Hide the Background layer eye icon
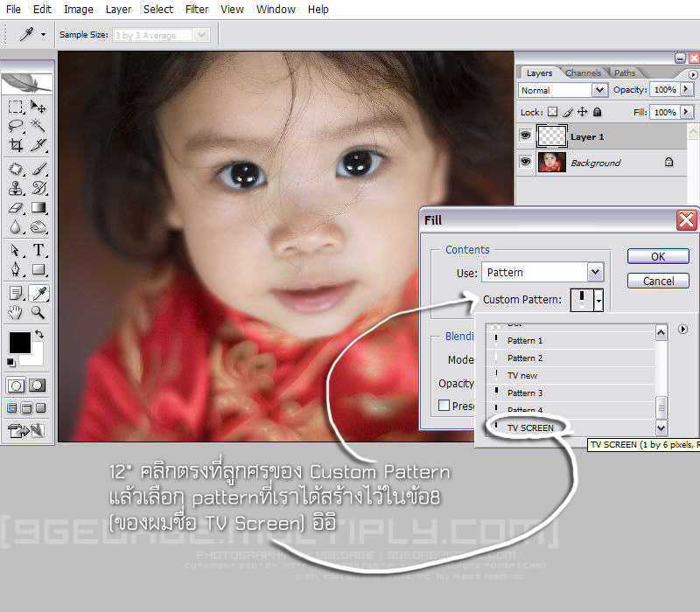The height and width of the screenshot is (612, 700). [526, 162]
